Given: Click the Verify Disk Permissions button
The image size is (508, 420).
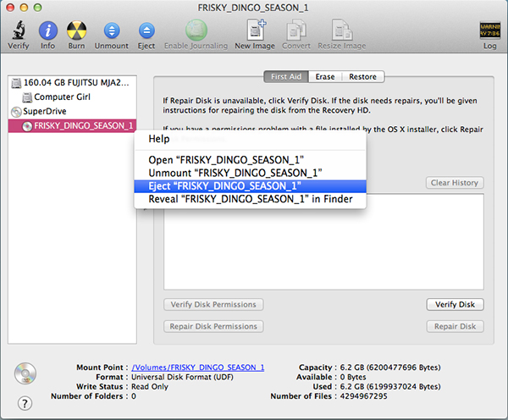Looking at the screenshot, I should pyautogui.click(x=213, y=305).
